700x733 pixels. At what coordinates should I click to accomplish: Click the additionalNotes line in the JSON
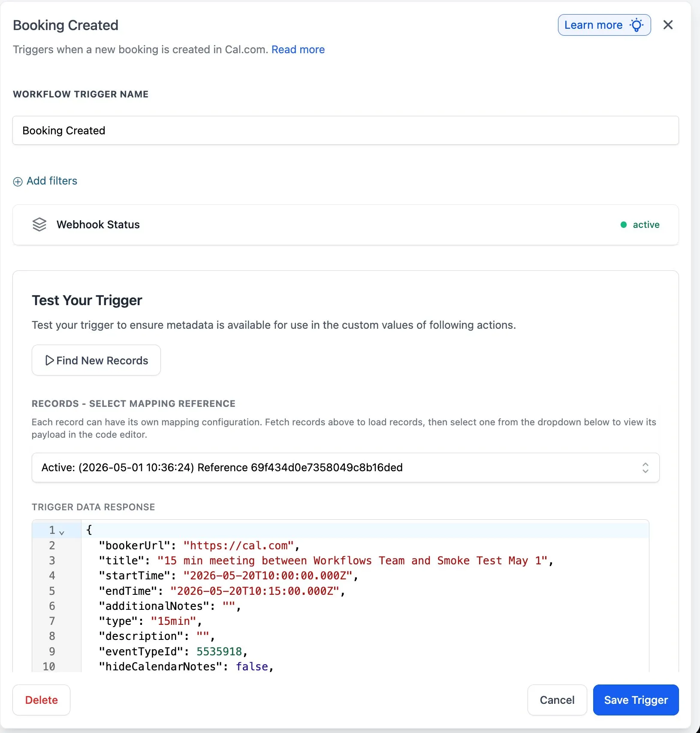170,606
